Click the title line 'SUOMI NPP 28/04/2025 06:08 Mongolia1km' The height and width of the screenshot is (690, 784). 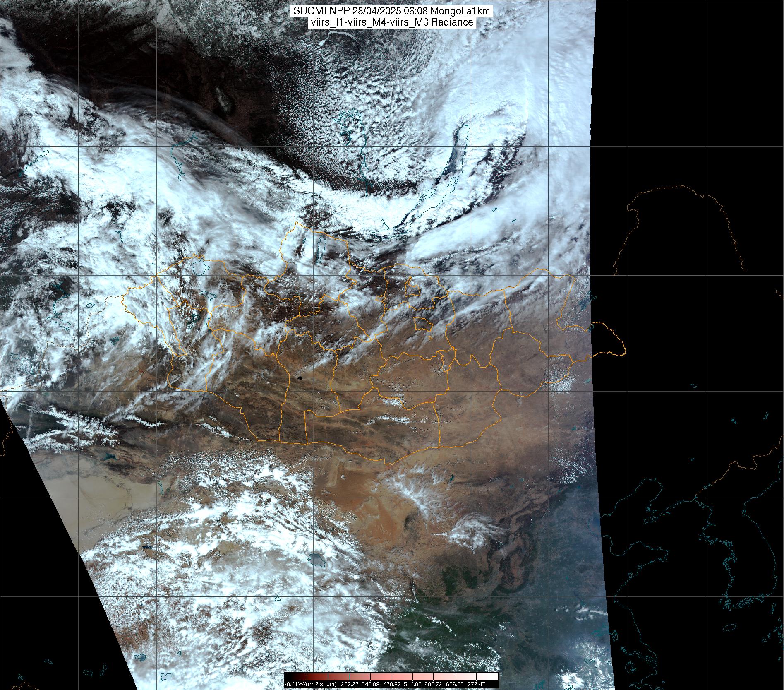[392, 11]
